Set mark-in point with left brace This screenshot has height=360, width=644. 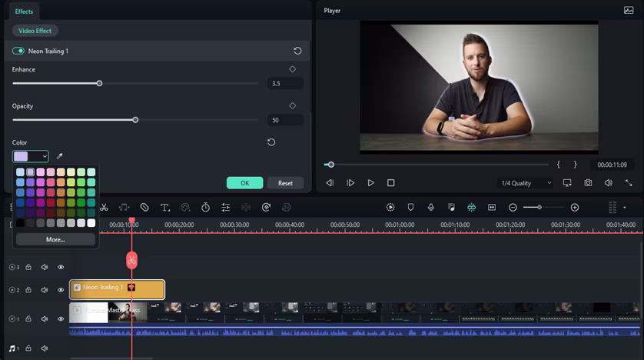[559, 165]
